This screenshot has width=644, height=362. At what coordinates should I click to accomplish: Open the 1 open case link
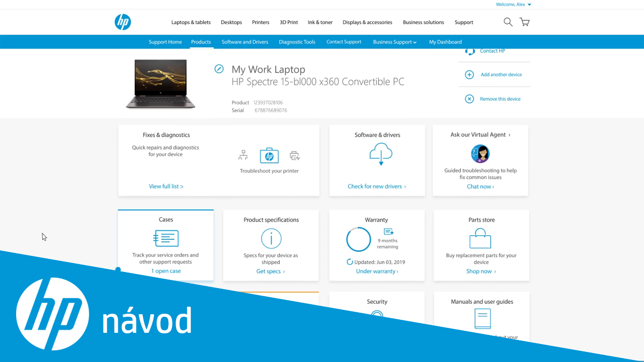[166, 270]
